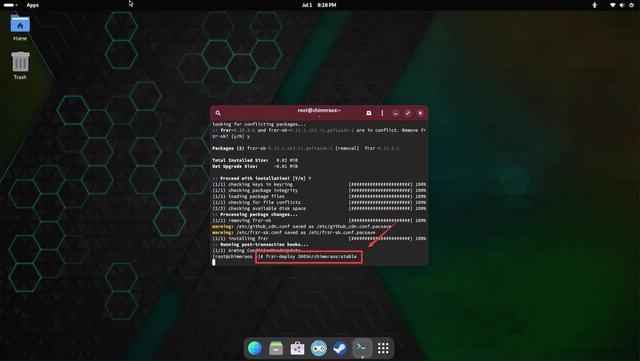The height and width of the screenshot is (361, 640).
Task: Launch the gamepad app from the dock
Action: [x=319, y=348]
